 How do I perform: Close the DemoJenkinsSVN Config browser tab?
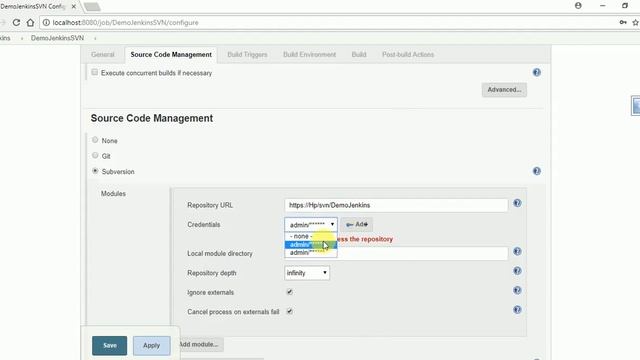tap(73, 7)
